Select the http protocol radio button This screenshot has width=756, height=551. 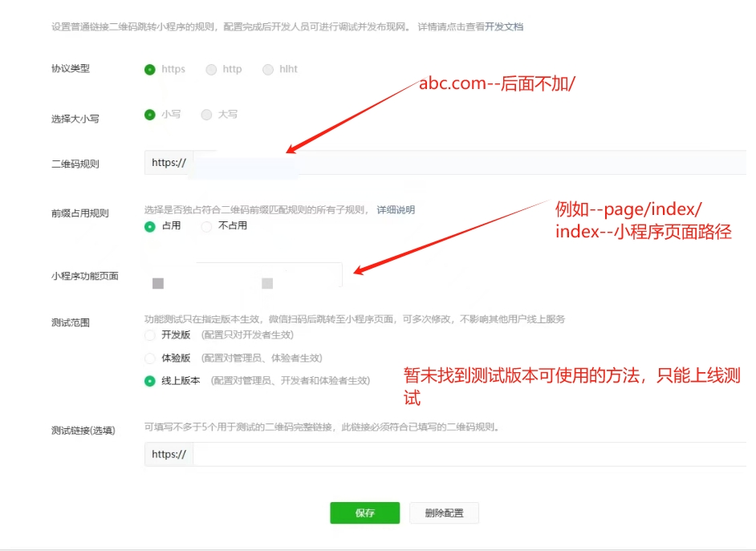click(x=211, y=69)
